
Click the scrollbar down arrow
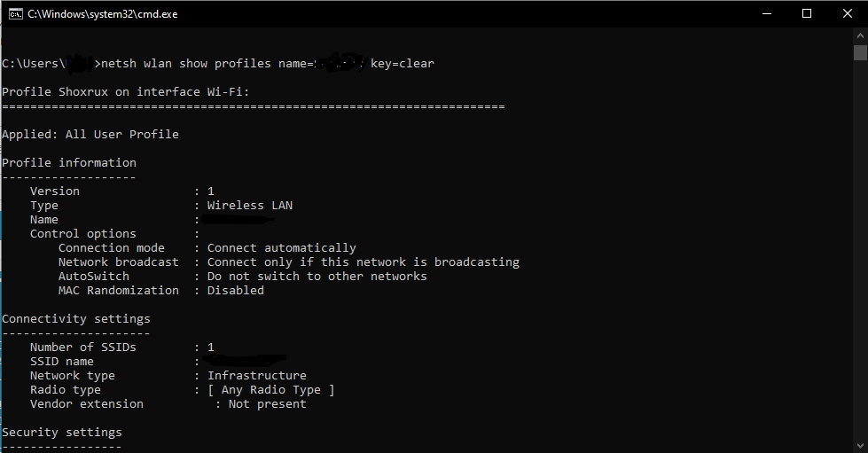(860, 445)
